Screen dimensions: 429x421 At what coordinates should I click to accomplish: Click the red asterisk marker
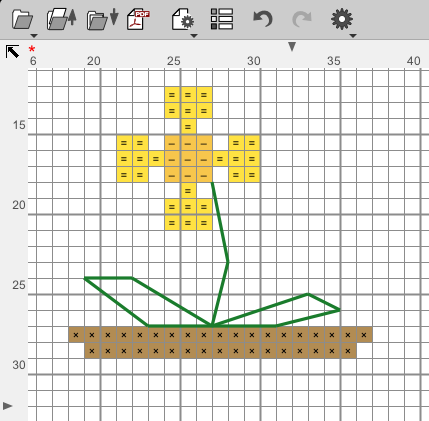[32, 49]
